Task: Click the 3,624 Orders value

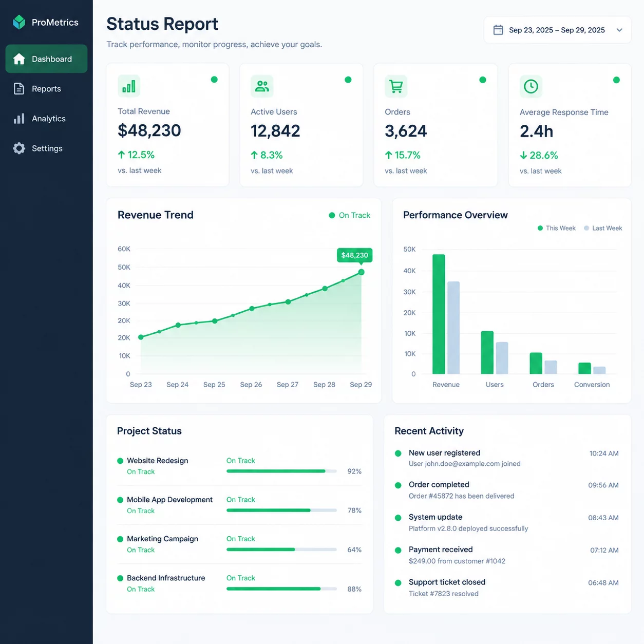Action: coord(406,131)
